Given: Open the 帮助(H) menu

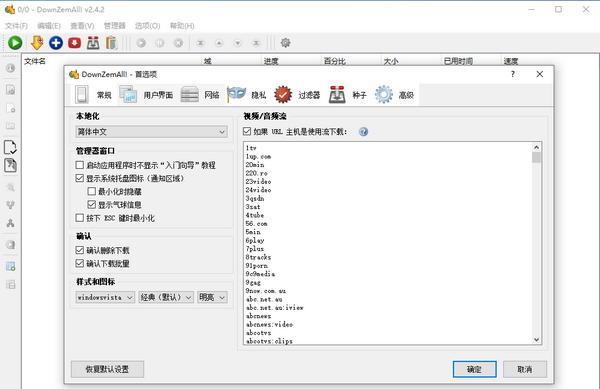Looking at the screenshot, I should pos(182,26).
